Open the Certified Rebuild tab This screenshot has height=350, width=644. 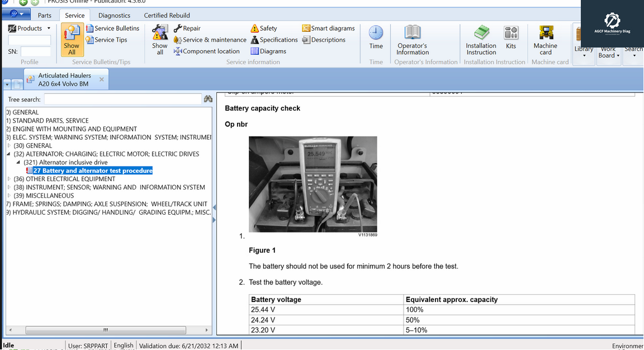167,16
